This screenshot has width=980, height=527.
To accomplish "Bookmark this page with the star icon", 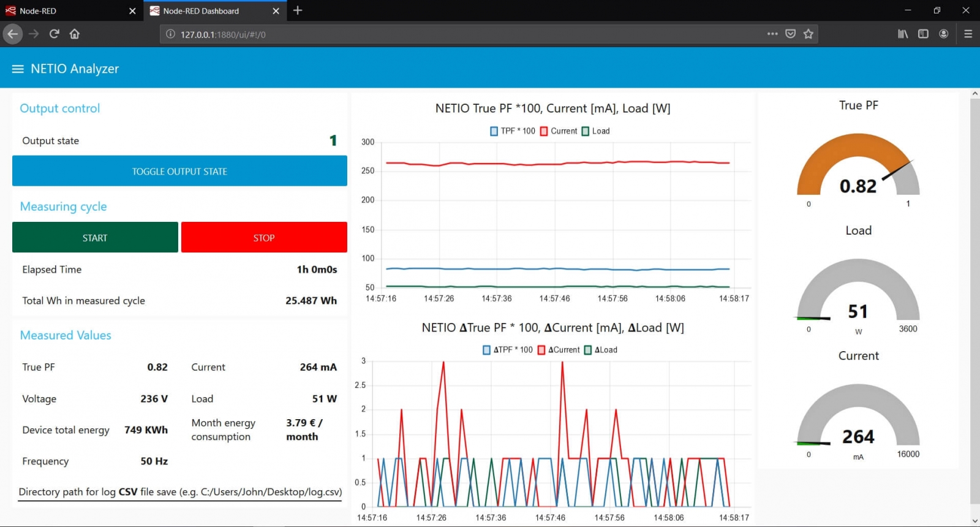I will 809,34.
